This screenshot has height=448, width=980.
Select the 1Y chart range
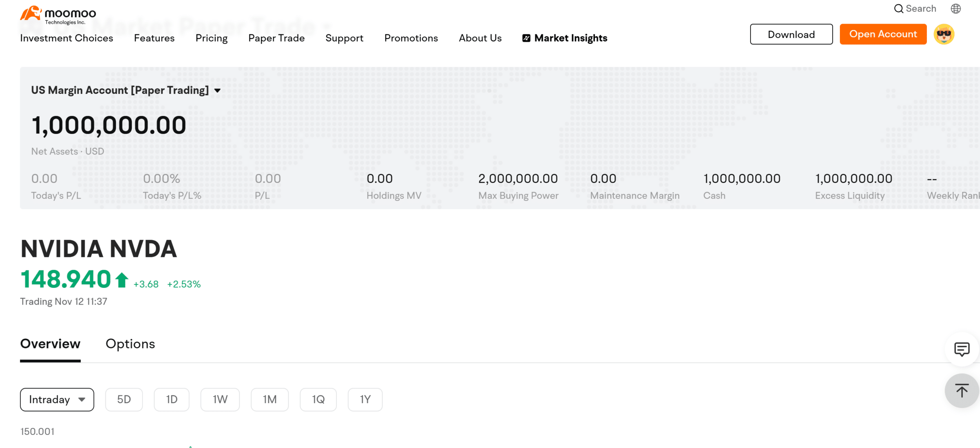point(365,399)
